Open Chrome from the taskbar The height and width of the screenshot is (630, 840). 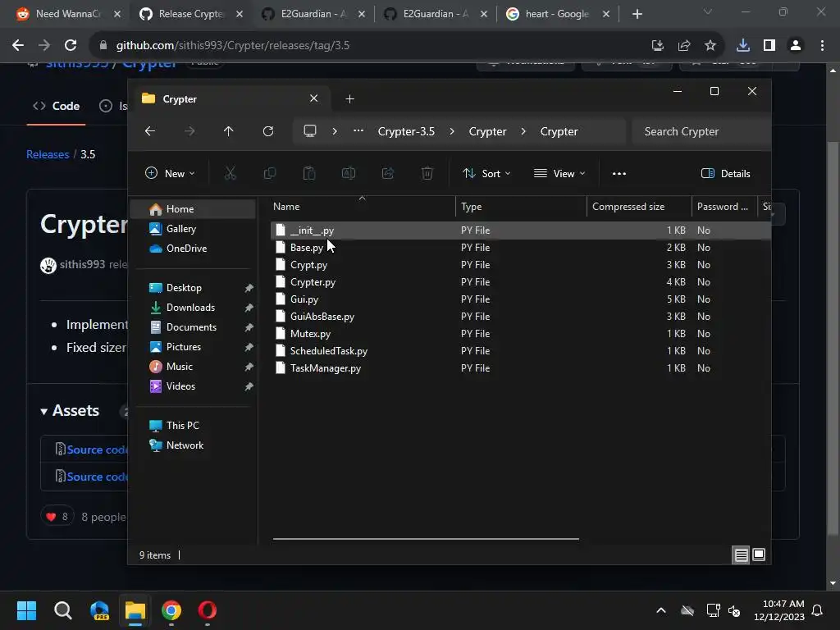tap(171, 610)
